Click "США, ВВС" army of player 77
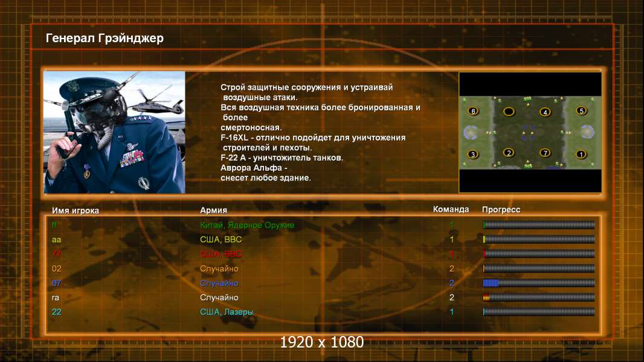Viewport: 644px width, 362px height. click(221, 254)
